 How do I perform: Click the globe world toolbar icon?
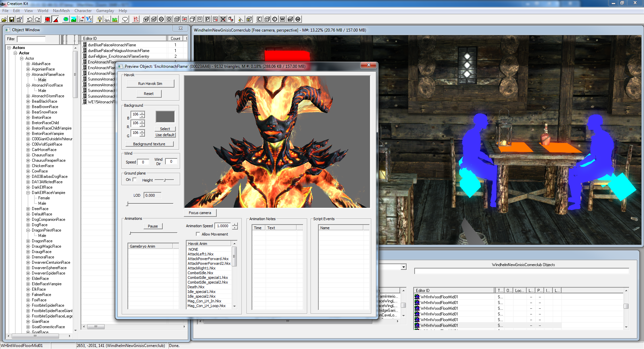pyautogui.click(x=66, y=19)
